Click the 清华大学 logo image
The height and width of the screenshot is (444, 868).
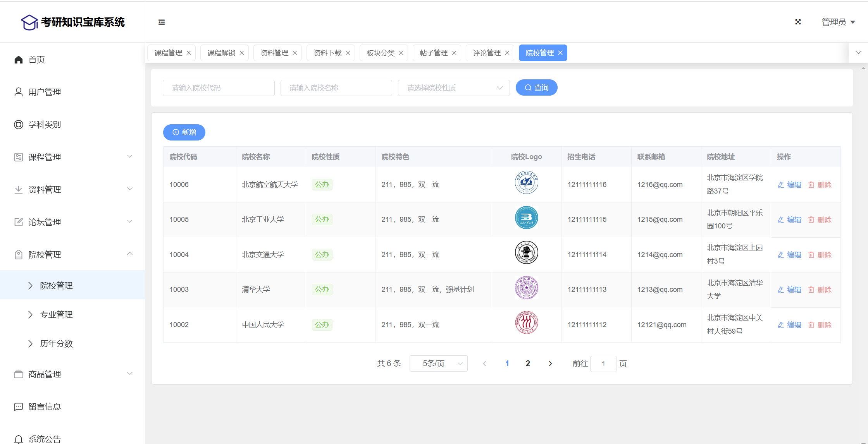(x=526, y=288)
